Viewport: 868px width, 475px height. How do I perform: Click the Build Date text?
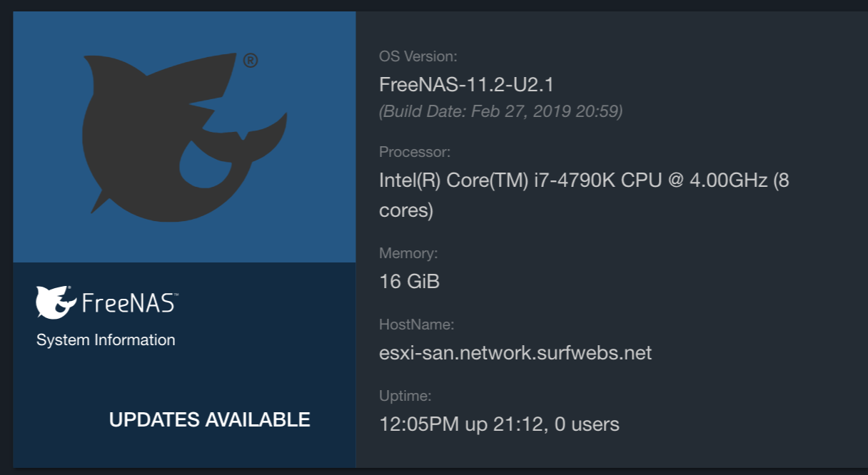click(x=501, y=111)
